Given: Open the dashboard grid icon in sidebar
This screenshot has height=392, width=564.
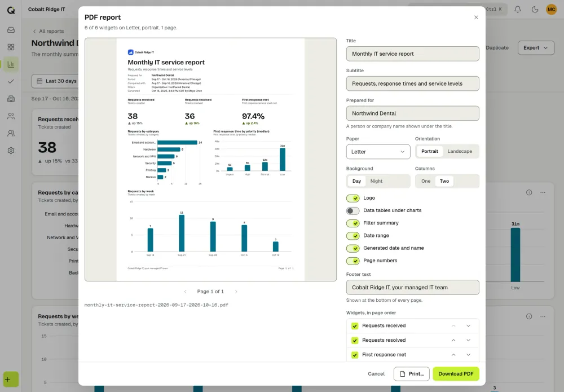Looking at the screenshot, I should coord(11,47).
